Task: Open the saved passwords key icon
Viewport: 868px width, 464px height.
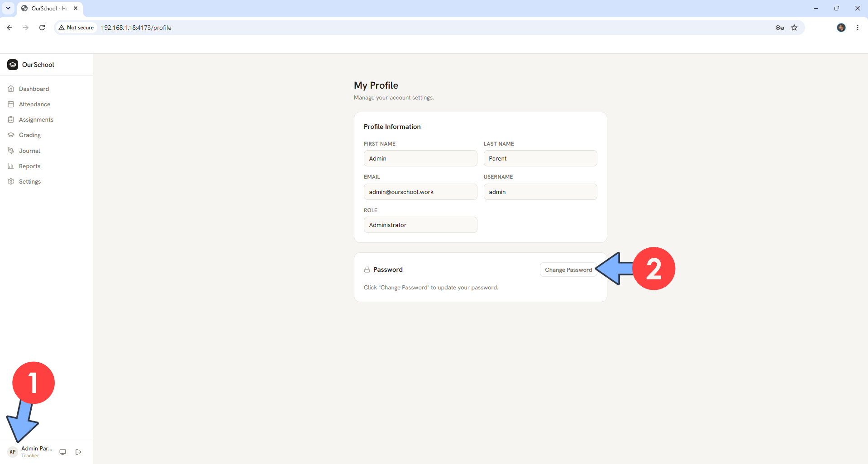Action: click(779, 28)
